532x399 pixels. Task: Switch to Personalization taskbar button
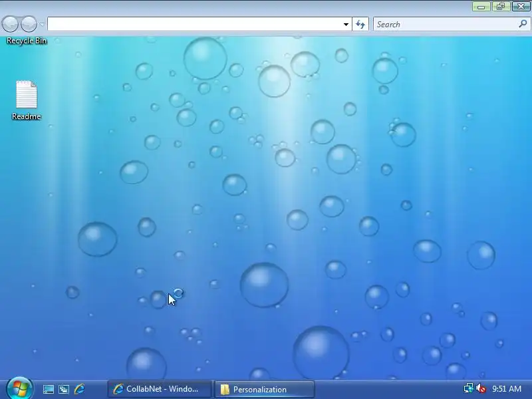coord(265,389)
